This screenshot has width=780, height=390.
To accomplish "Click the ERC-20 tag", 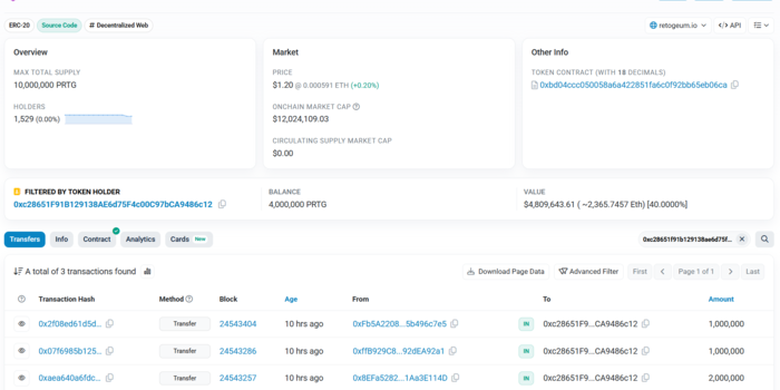I will pyautogui.click(x=19, y=25).
